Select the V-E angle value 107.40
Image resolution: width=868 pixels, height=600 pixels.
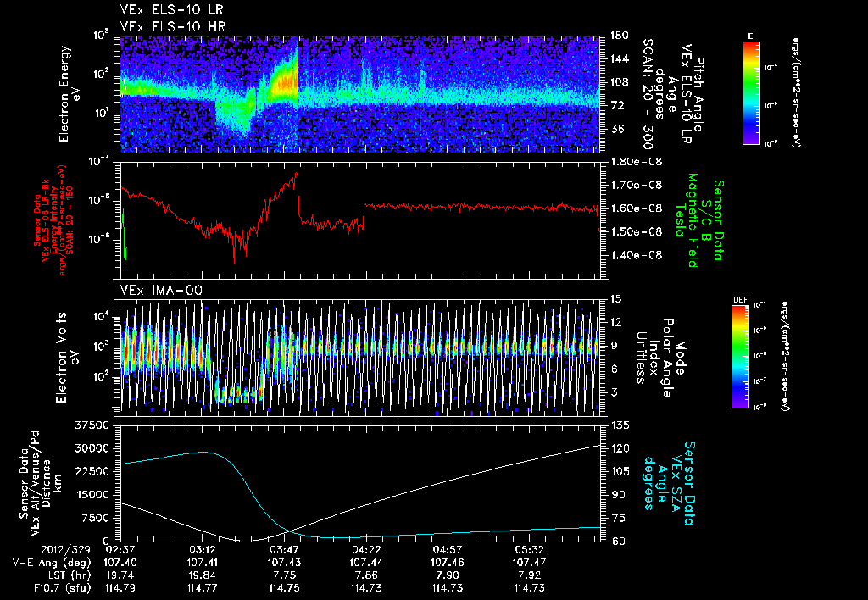[120, 563]
